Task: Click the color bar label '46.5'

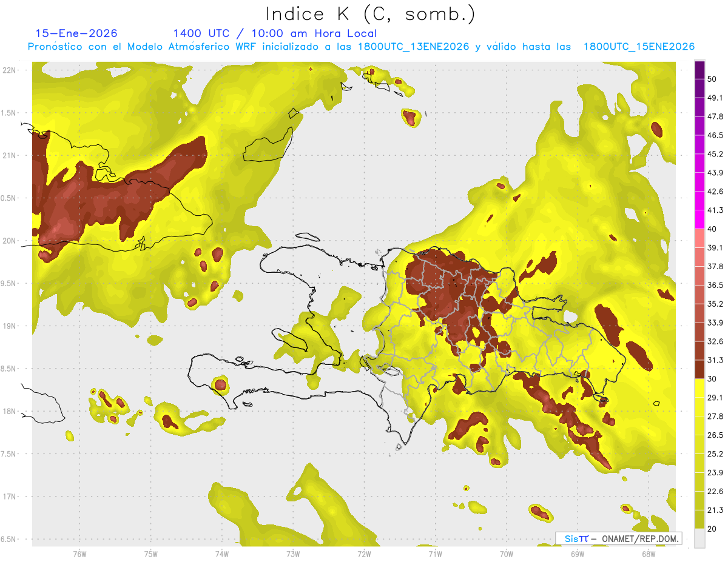Action: point(715,135)
